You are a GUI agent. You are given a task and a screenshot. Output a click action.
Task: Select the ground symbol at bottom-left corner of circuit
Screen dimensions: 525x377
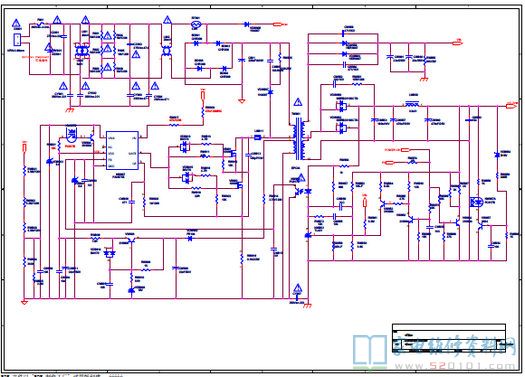pos(24,302)
